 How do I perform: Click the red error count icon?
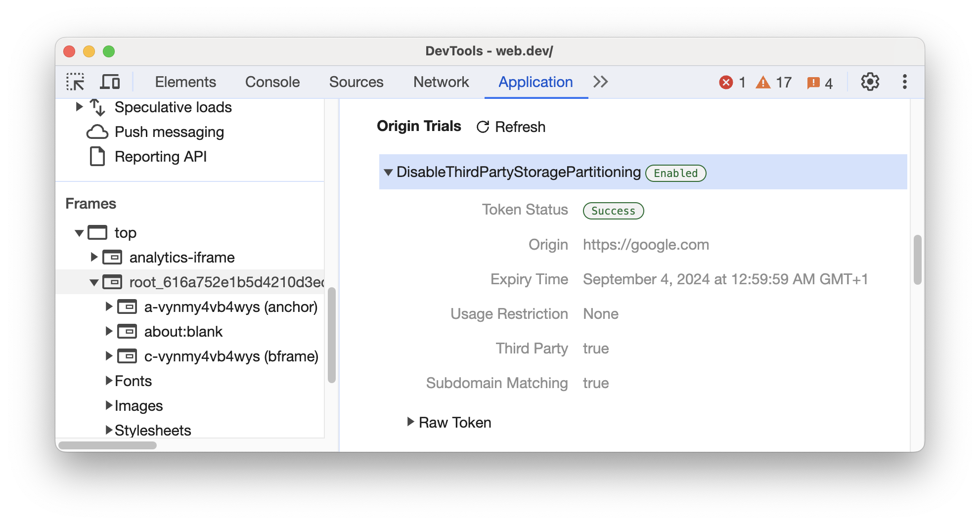[726, 82]
